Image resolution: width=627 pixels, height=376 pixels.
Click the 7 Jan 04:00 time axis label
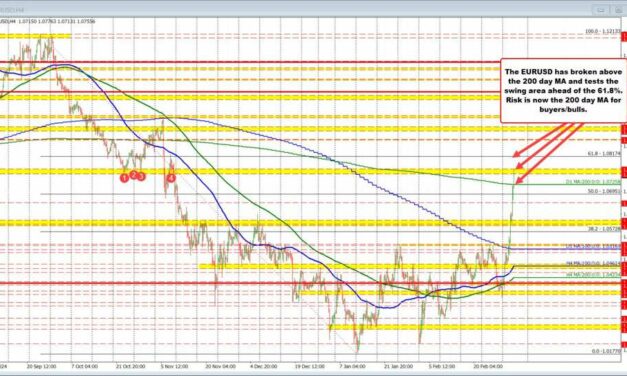point(352,366)
